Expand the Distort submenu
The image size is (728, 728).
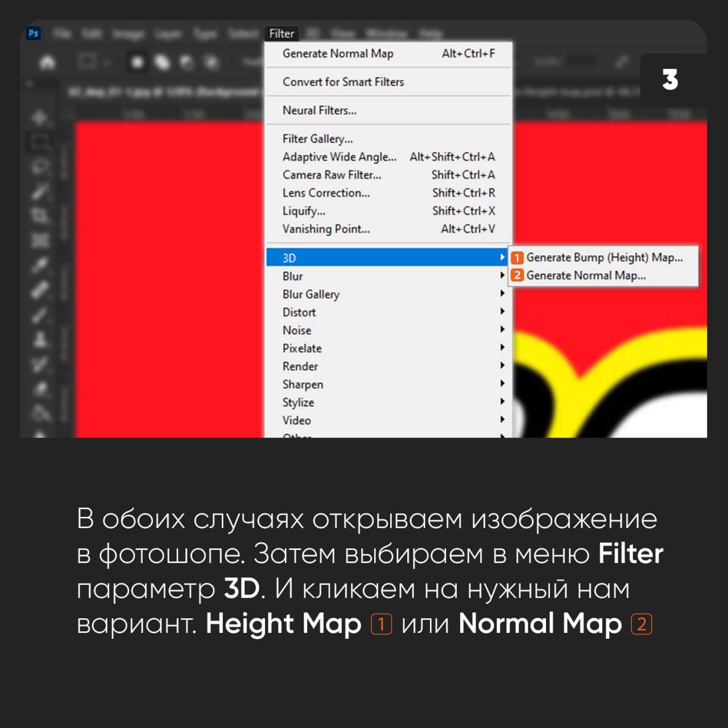coord(389,312)
